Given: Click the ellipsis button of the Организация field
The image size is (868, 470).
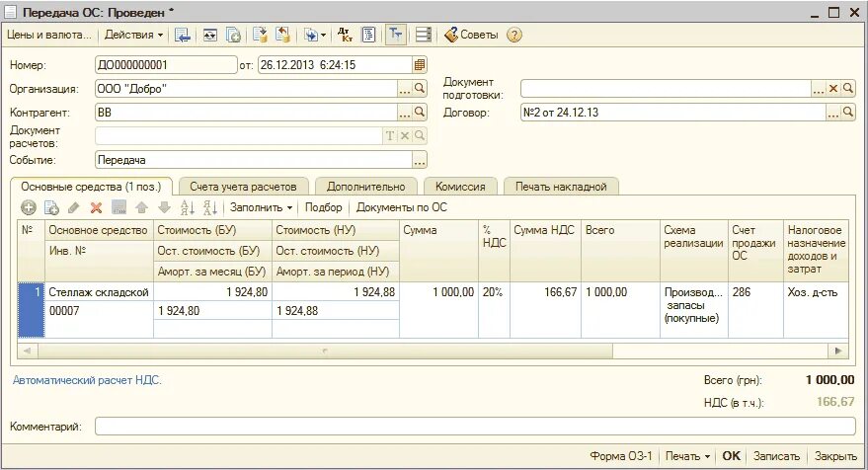Looking at the screenshot, I should pos(405,89).
